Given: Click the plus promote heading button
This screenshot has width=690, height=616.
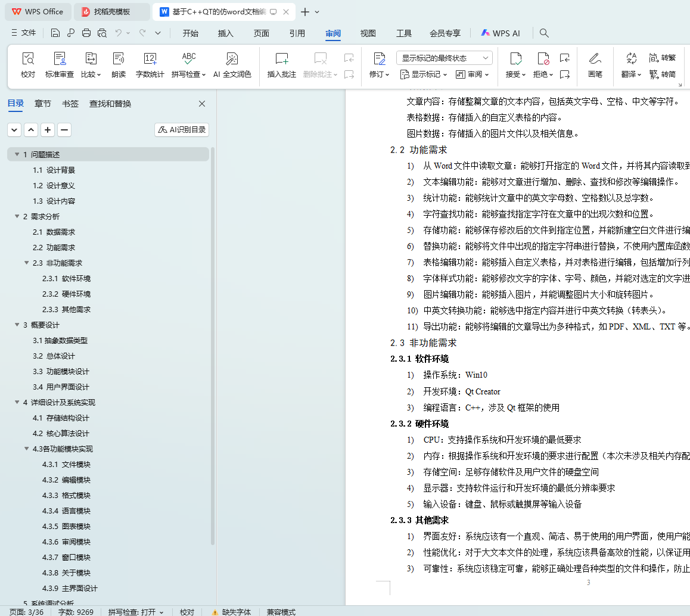Looking at the screenshot, I should coord(48,130).
